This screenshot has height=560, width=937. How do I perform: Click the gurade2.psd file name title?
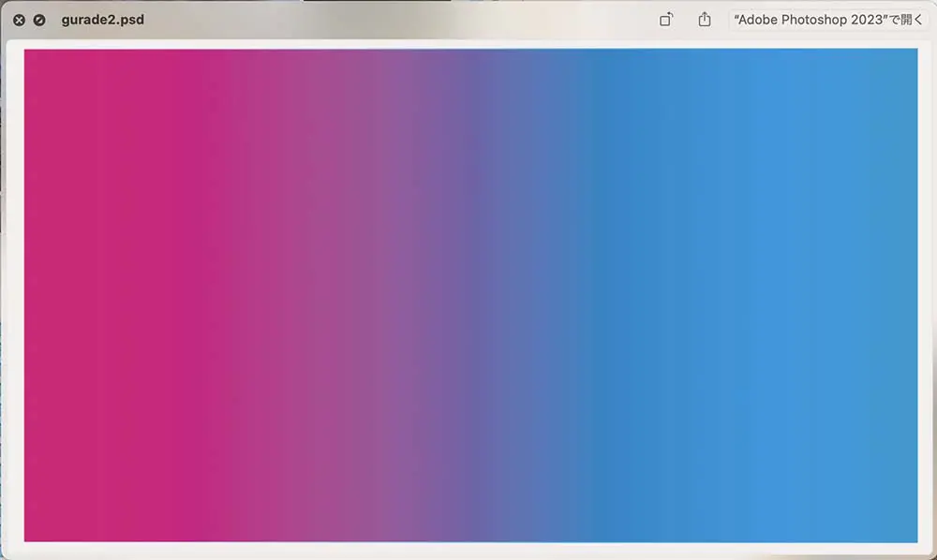coord(102,20)
